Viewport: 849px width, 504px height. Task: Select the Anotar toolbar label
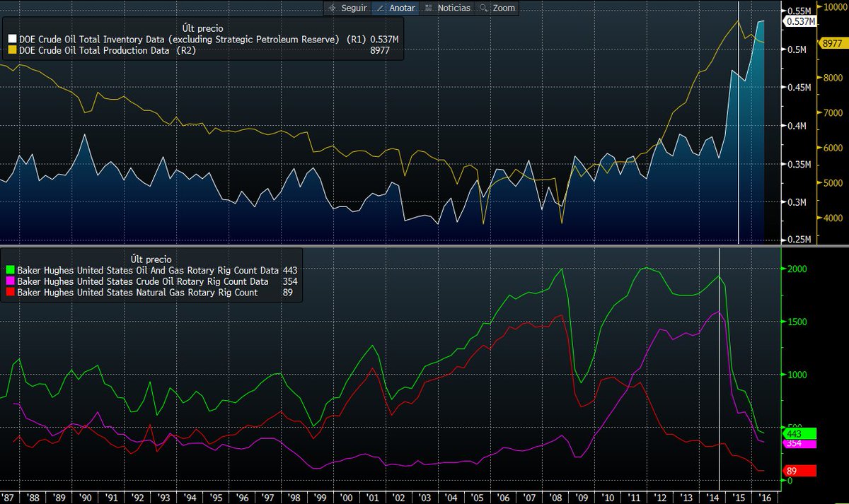coord(401,8)
